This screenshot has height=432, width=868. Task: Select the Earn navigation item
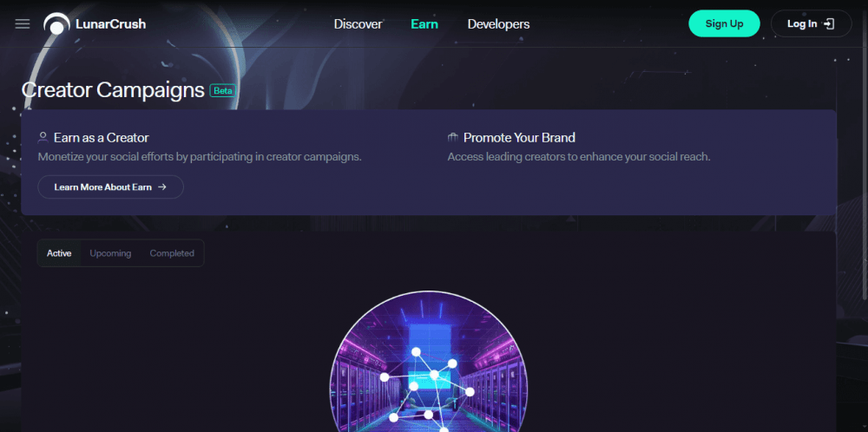(x=424, y=23)
